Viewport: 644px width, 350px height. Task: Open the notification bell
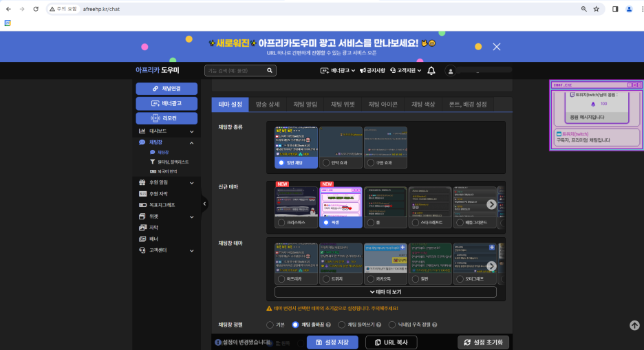click(x=431, y=71)
